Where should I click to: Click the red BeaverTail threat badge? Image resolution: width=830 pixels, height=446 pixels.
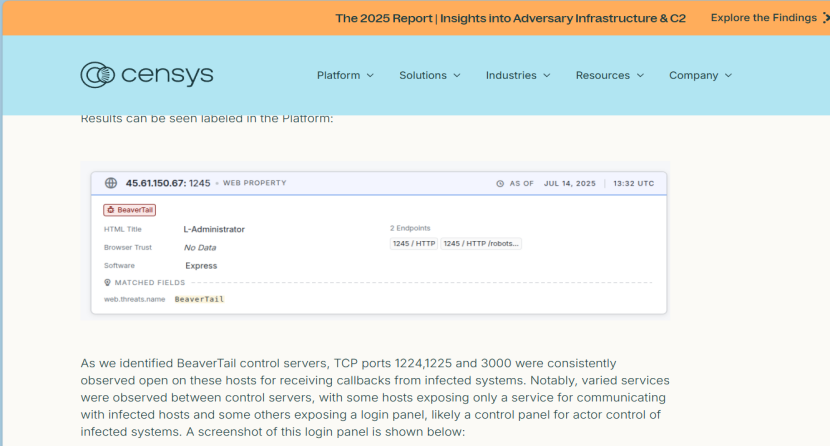129,210
